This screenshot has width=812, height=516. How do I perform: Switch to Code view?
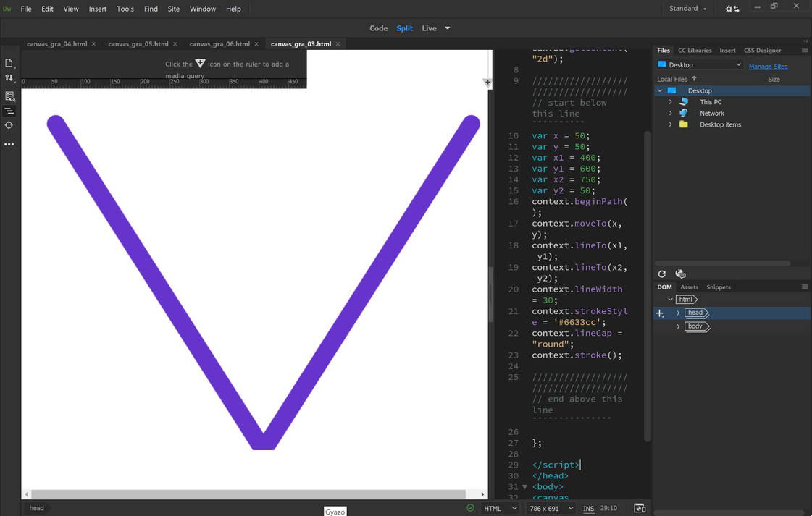pos(379,28)
